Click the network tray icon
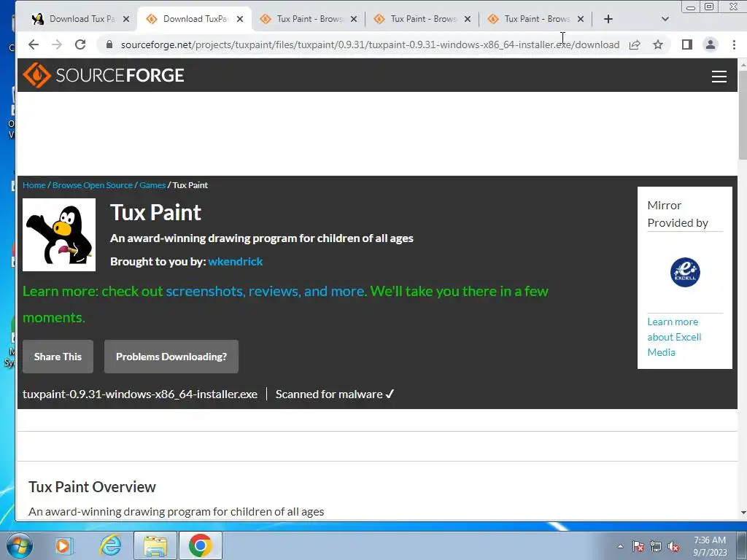 coord(656,546)
